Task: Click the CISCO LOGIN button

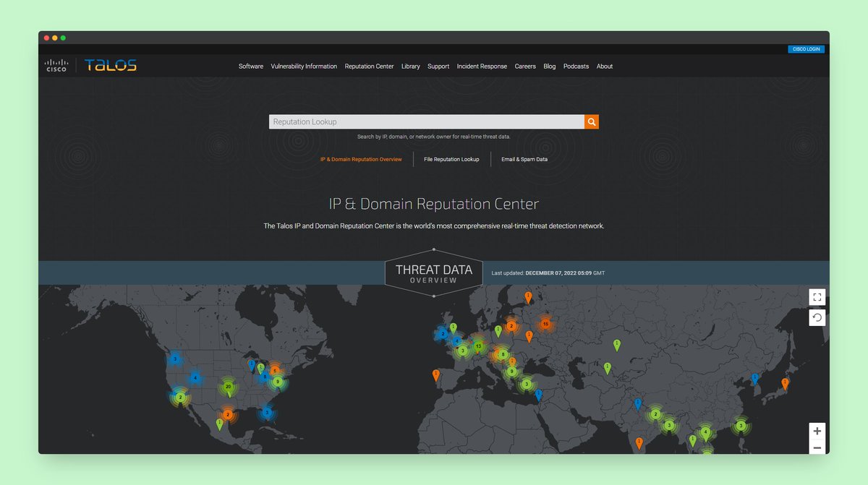Action: pos(806,49)
